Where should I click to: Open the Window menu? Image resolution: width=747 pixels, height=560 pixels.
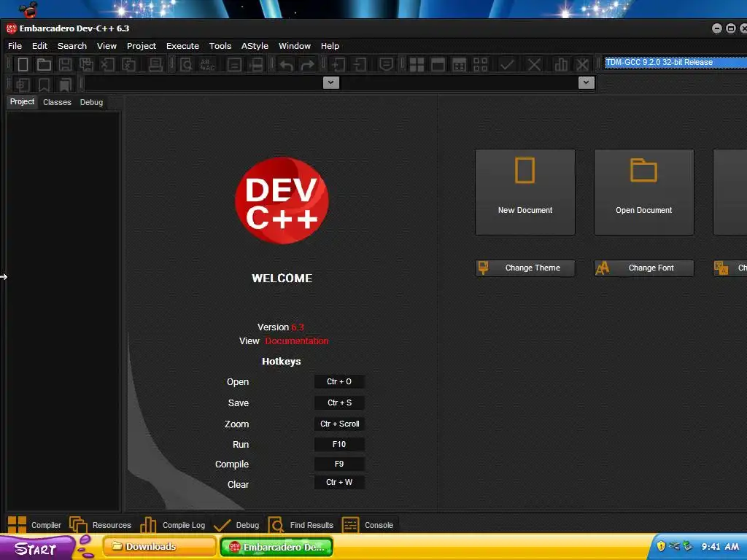click(295, 46)
